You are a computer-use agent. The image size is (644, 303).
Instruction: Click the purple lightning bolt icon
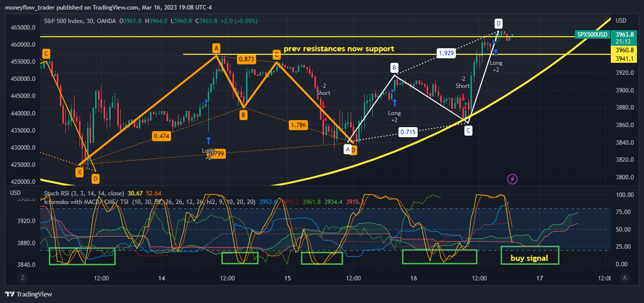tap(512, 178)
